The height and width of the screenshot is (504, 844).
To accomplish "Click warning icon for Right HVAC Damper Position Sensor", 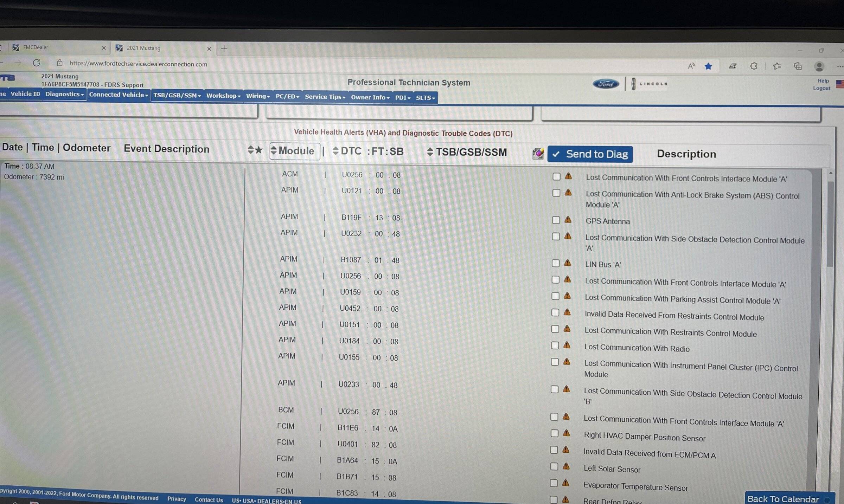I will coord(566,433).
